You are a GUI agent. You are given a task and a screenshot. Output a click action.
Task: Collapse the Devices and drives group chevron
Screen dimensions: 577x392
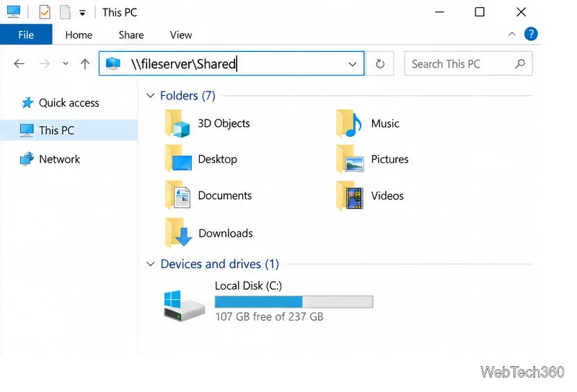(150, 264)
